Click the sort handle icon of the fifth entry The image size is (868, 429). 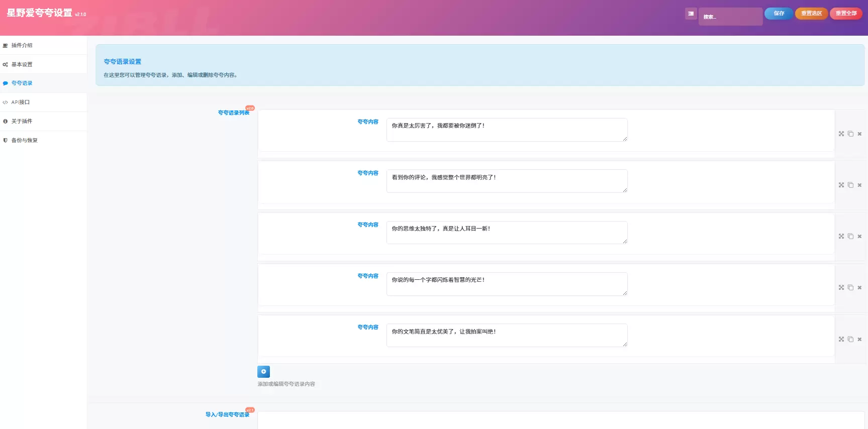(841, 339)
